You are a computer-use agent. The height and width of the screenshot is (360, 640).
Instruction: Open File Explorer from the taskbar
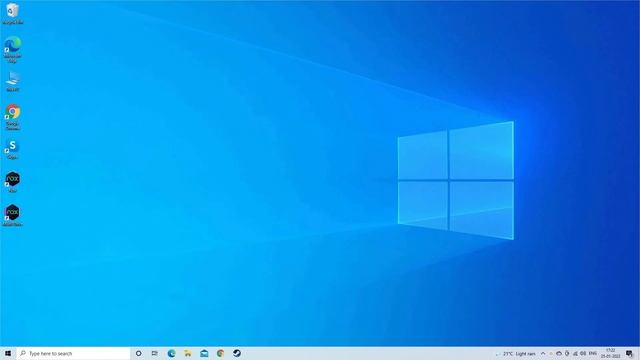[x=188, y=353]
